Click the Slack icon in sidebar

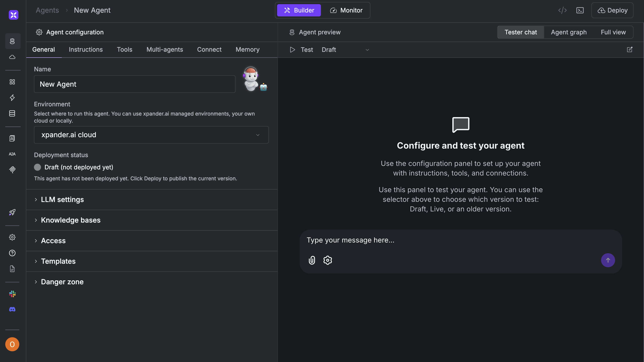[x=12, y=294]
